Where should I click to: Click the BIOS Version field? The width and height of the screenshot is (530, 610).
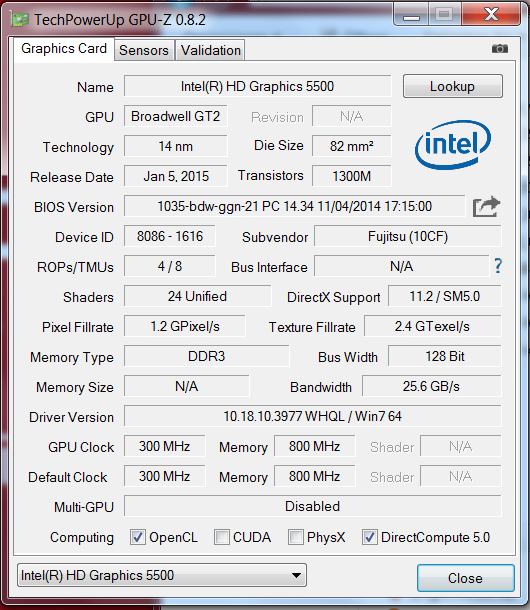(x=295, y=206)
